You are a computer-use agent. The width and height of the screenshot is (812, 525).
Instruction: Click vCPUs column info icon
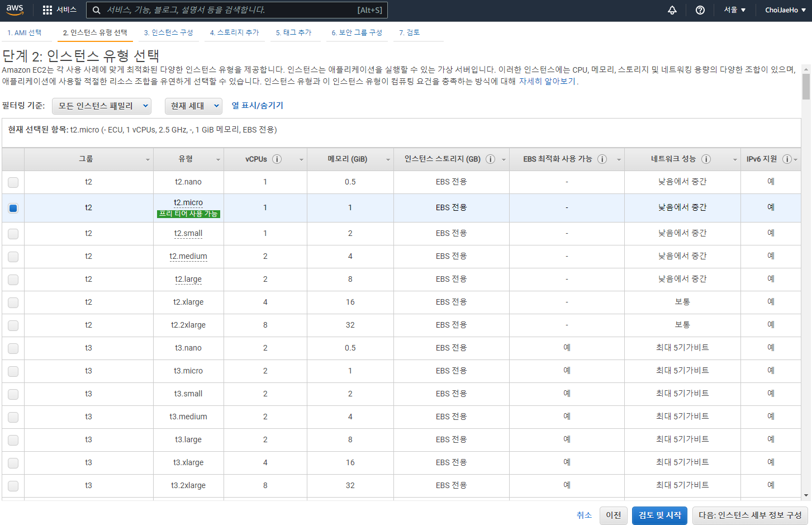click(x=277, y=159)
